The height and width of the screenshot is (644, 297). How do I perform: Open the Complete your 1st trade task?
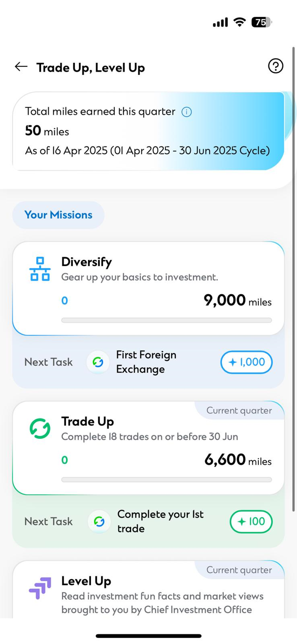[160, 521]
